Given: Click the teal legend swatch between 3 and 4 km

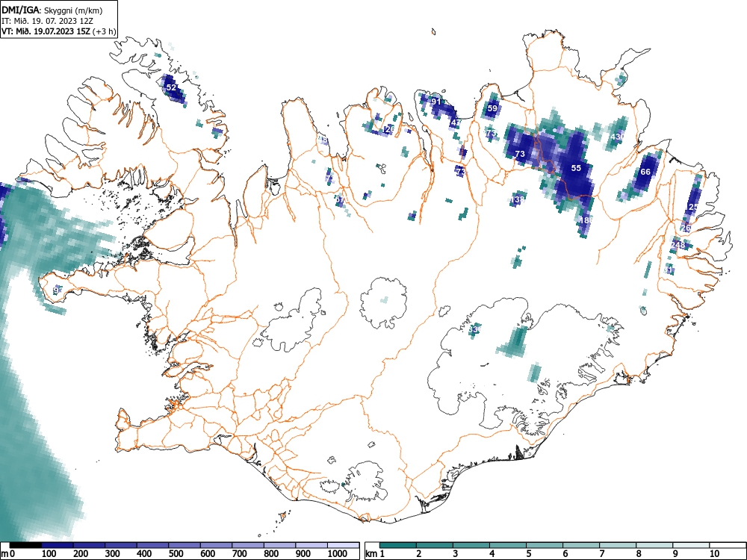Looking at the screenshot, I should click(471, 545).
